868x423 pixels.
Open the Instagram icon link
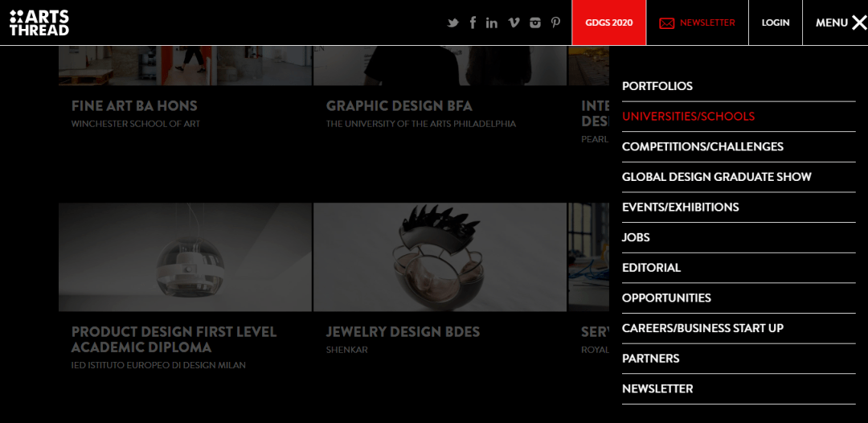[x=535, y=23]
